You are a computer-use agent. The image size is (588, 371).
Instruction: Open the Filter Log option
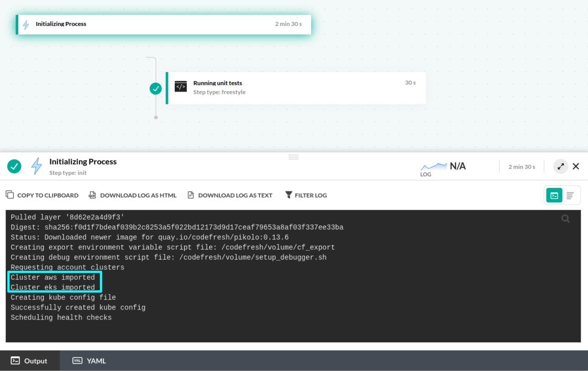[306, 195]
